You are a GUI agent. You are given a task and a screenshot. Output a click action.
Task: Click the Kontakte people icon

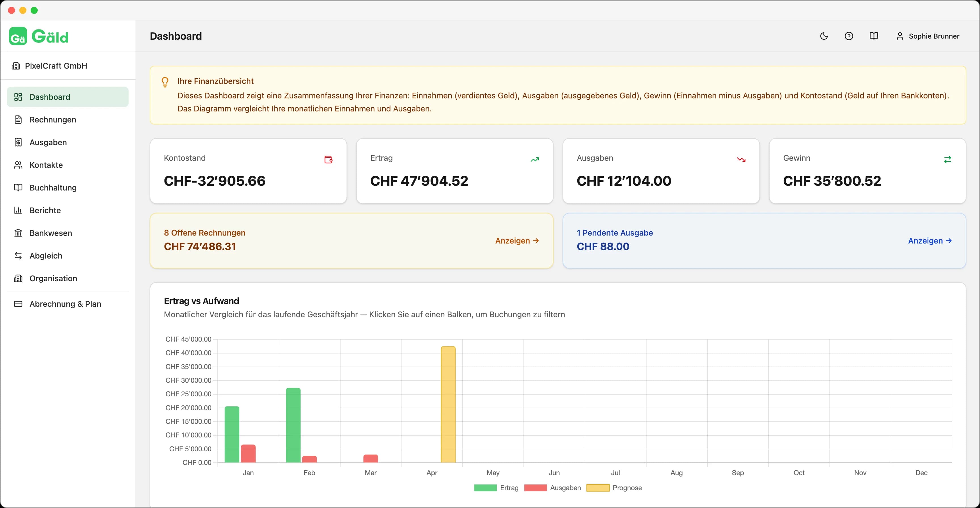(x=18, y=165)
